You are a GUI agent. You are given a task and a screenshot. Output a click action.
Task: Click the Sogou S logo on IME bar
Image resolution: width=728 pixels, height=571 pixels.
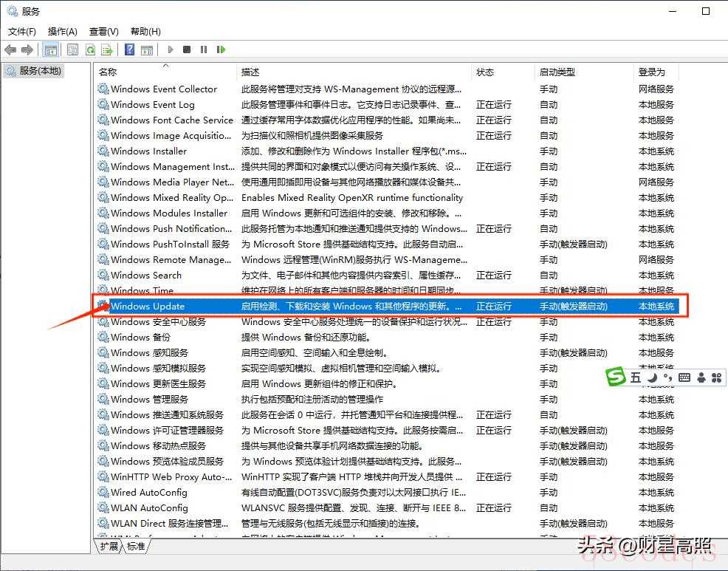pos(616,376)
